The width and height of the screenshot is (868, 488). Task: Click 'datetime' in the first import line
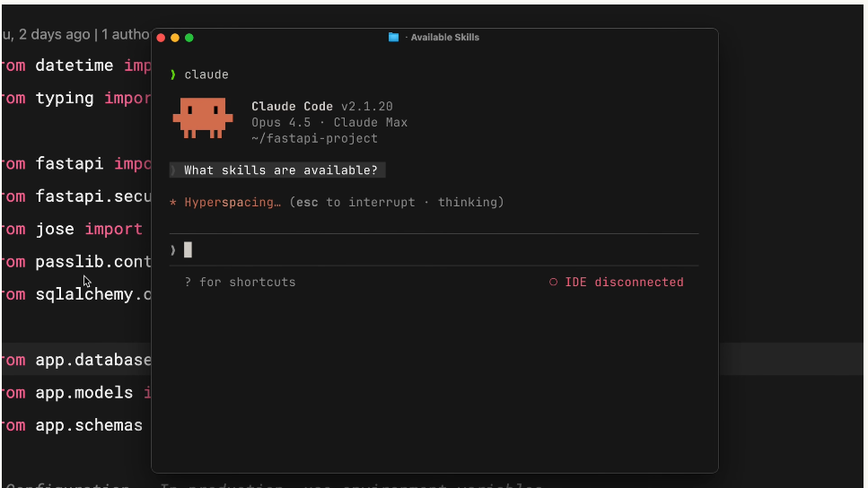74,65
